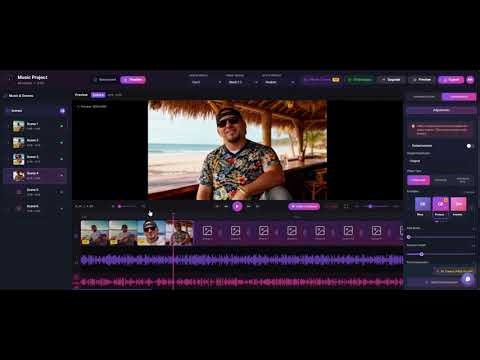Click the step-back icon just left of play
The width and height of the screenshot is (480, 360).
click(x=226, y=206)
